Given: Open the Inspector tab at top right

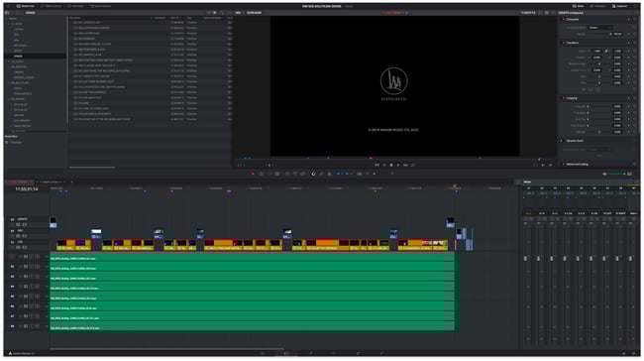Looking at the screenshot, I should (x=619, y=6).
